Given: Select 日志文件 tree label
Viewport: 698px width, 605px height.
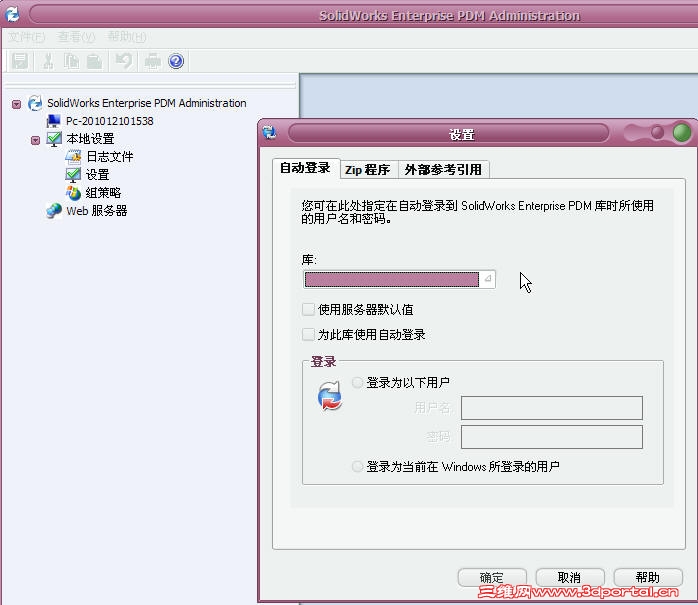Looking at the screenshot, I should point(110,157).
